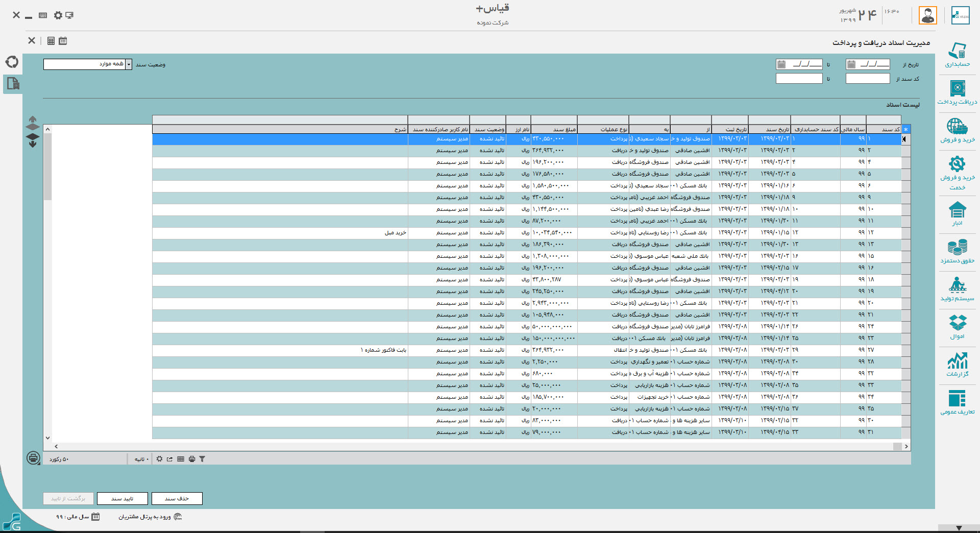Click the table layout icon in list toolbar
Image resolution: width=980 pixels, height=533 pixels.
pos(181,459)
